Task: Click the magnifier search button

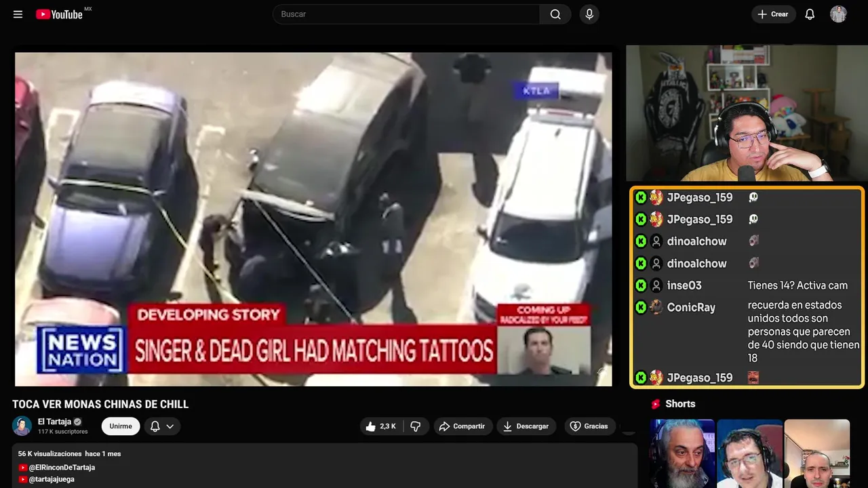Action: pyautogui.click(x=555, y=14)
